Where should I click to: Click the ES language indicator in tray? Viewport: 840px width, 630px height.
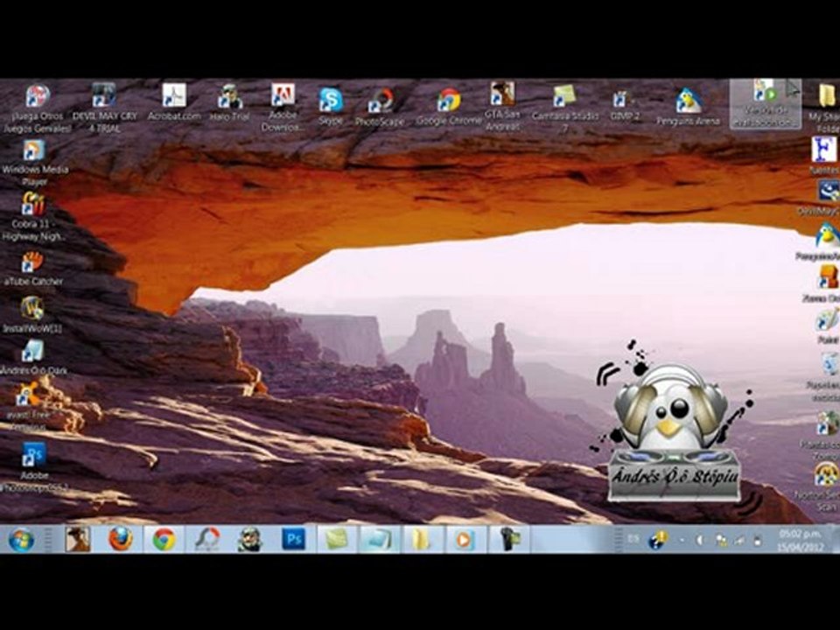pos(633,539)
